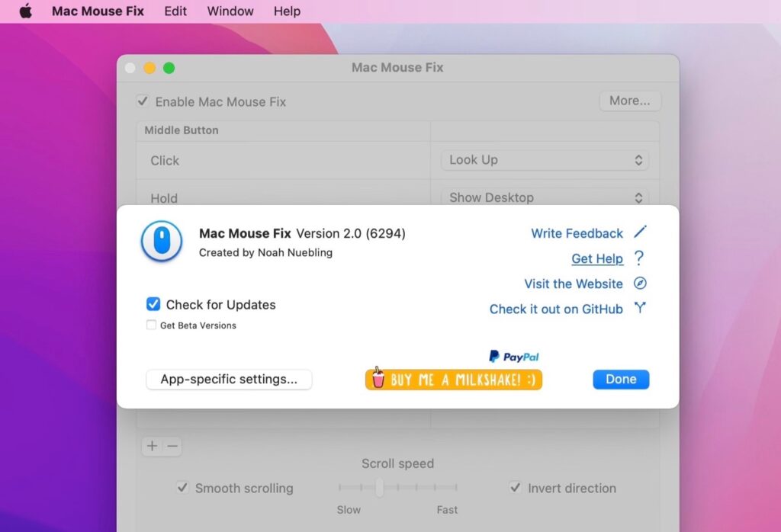This screenshot has height=532, width=781.
Task: Open App-specific settings
Action: [228, 379]
